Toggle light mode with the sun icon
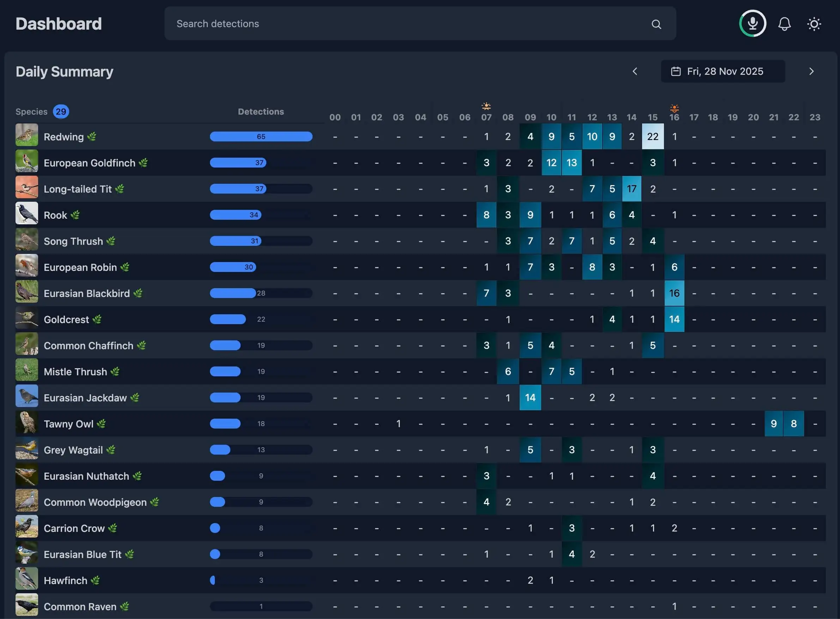Image resolution: width=840 pixels, height=619 pixels. (x=814, y=24)
